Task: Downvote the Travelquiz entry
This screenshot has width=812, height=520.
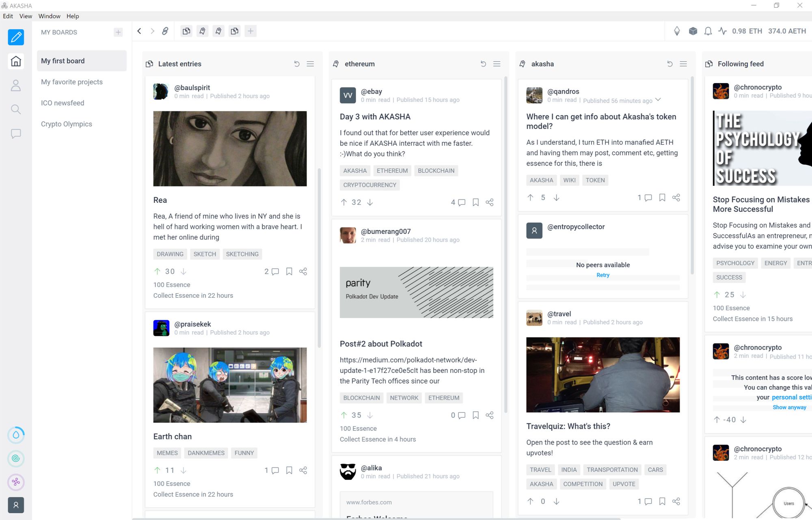Action: click(556, 501)
